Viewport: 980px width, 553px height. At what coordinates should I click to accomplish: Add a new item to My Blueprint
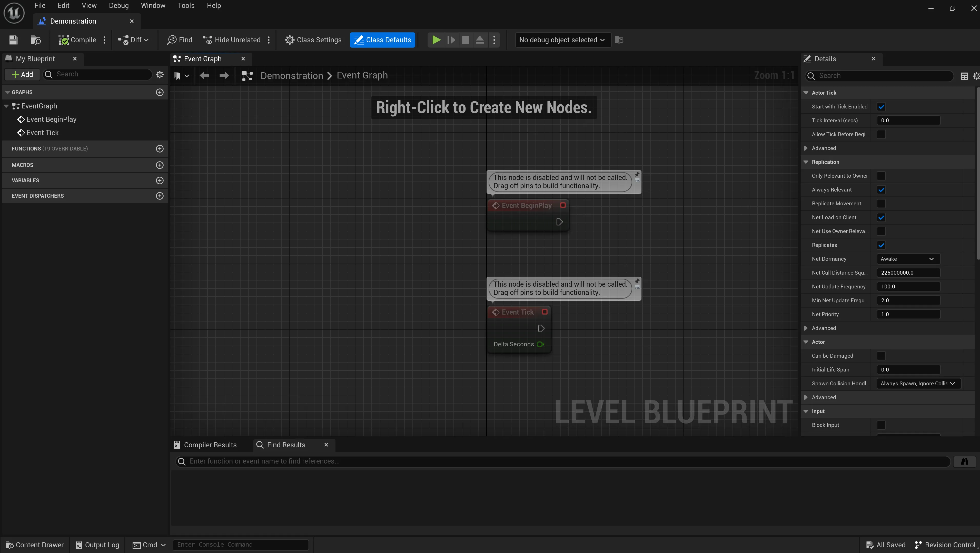tap(22, 75)
